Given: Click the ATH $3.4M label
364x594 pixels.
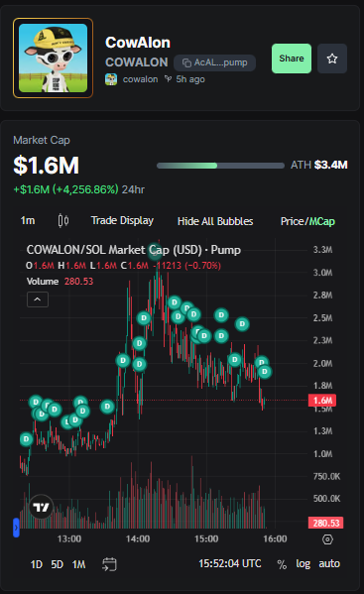Looking at the screenshot, I should point(319,165).
